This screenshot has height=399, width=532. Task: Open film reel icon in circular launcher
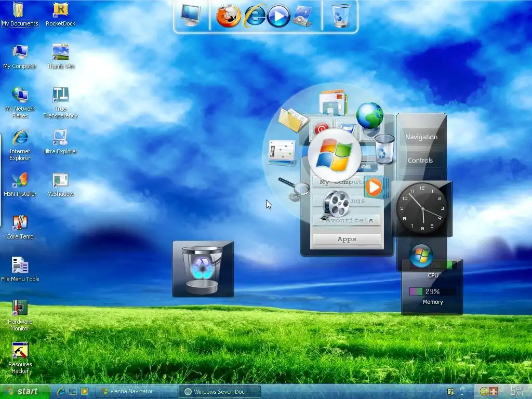(335, 205)
